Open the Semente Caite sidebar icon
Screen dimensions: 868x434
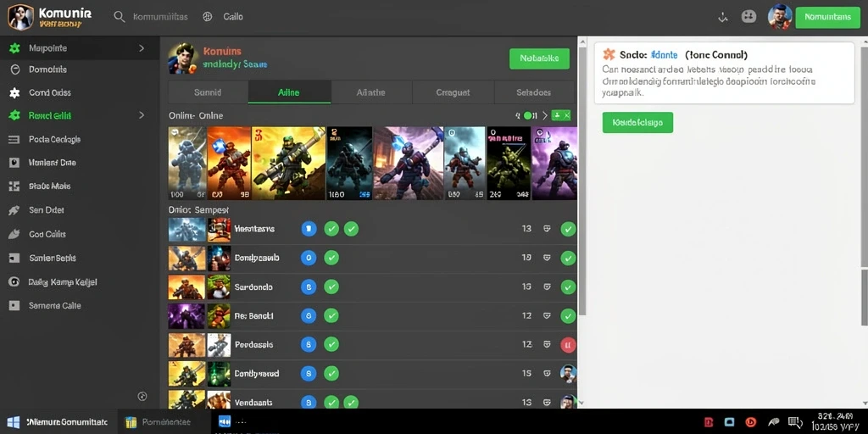click(x=14, y=305)
